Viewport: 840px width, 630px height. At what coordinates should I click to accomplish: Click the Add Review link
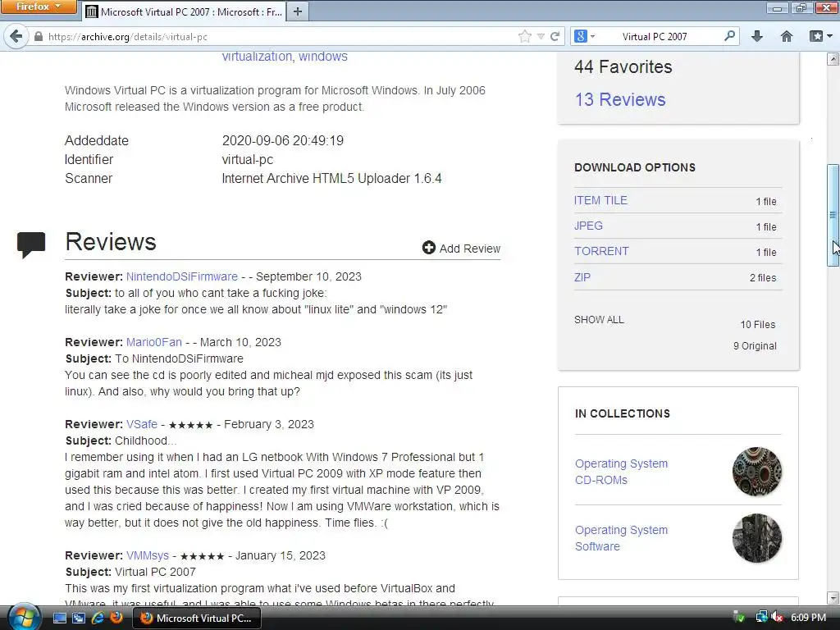tap(470, 249)
